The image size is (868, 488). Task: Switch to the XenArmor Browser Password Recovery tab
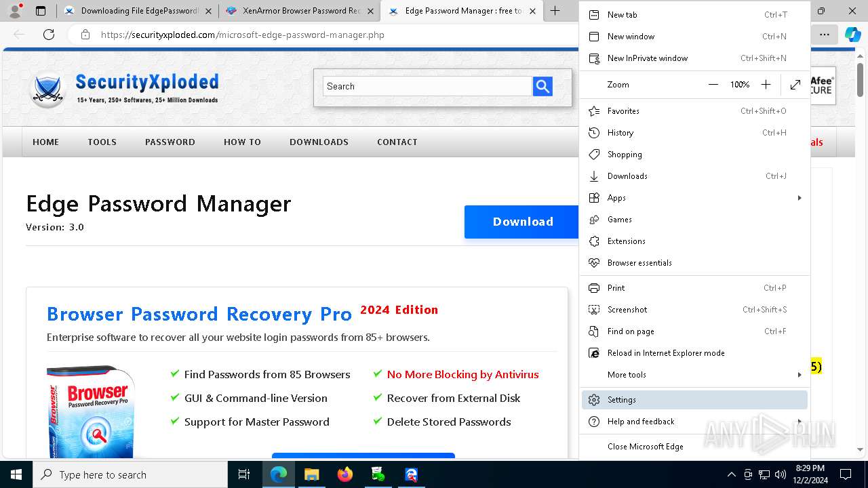tap(300, 11)
